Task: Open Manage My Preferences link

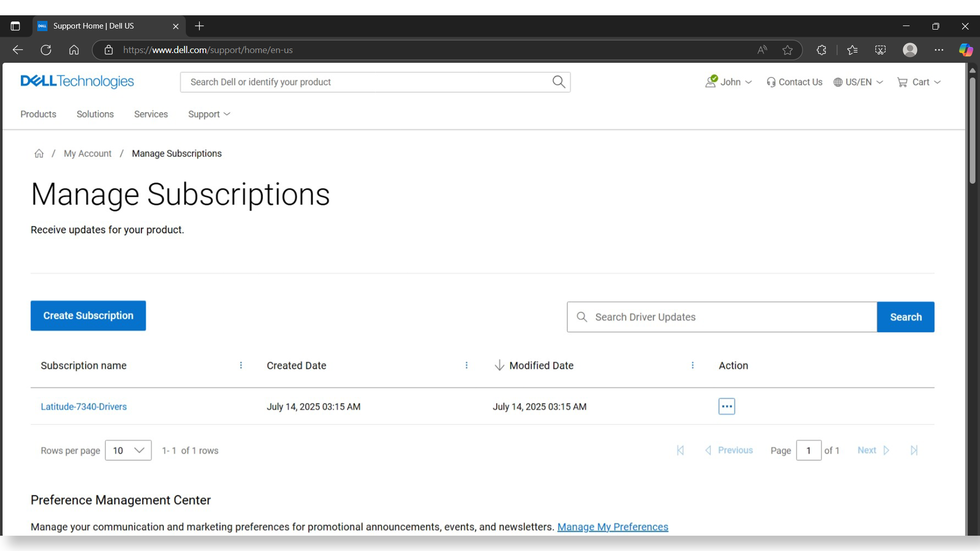Action: pos(612,527)
